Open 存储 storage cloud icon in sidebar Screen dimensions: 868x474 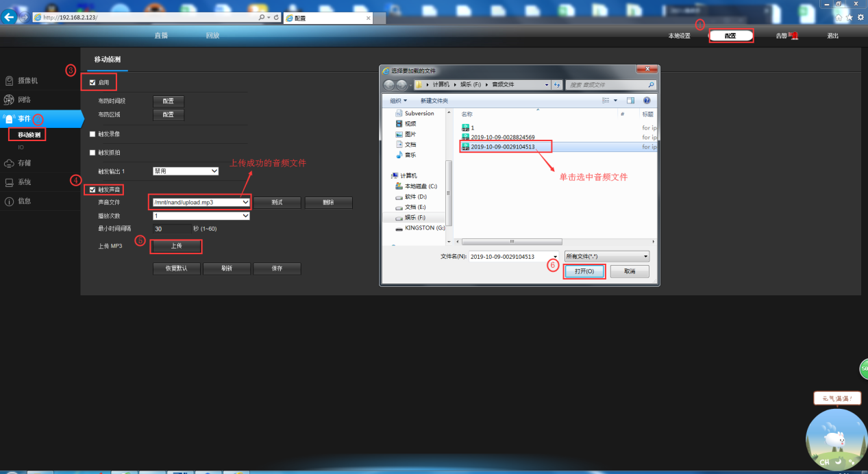(x=10, y=164)
